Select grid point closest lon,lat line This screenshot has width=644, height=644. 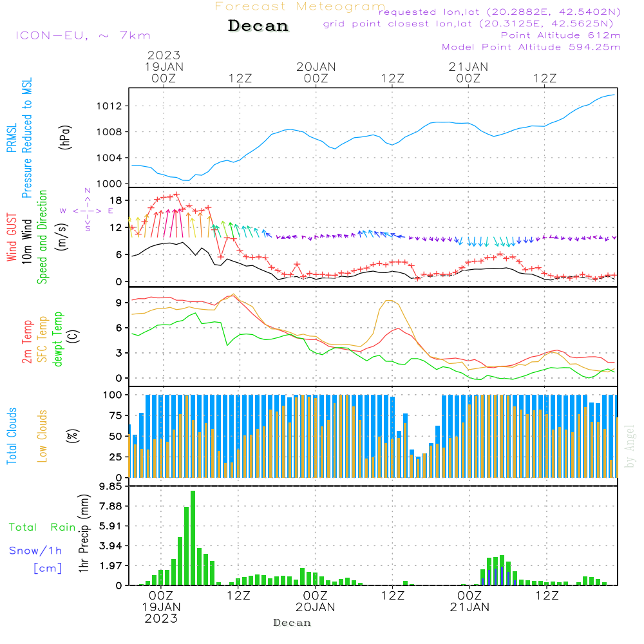468,24
